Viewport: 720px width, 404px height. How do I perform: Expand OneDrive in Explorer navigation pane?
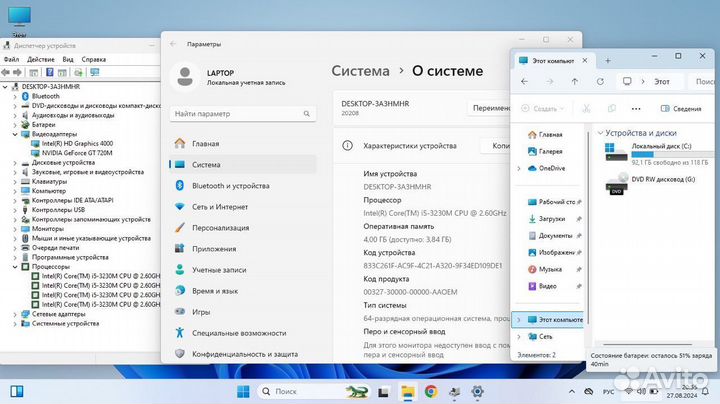pos(519,168)
